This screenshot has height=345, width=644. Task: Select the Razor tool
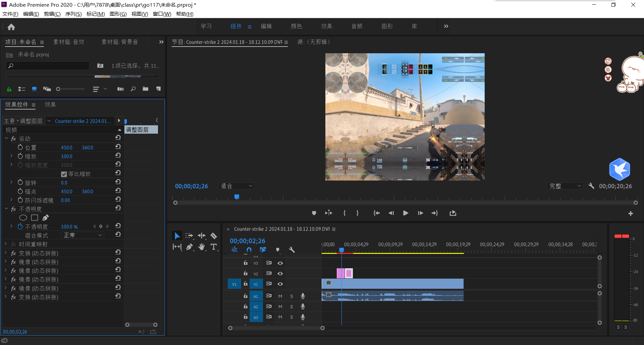click(x=214, y=236)
